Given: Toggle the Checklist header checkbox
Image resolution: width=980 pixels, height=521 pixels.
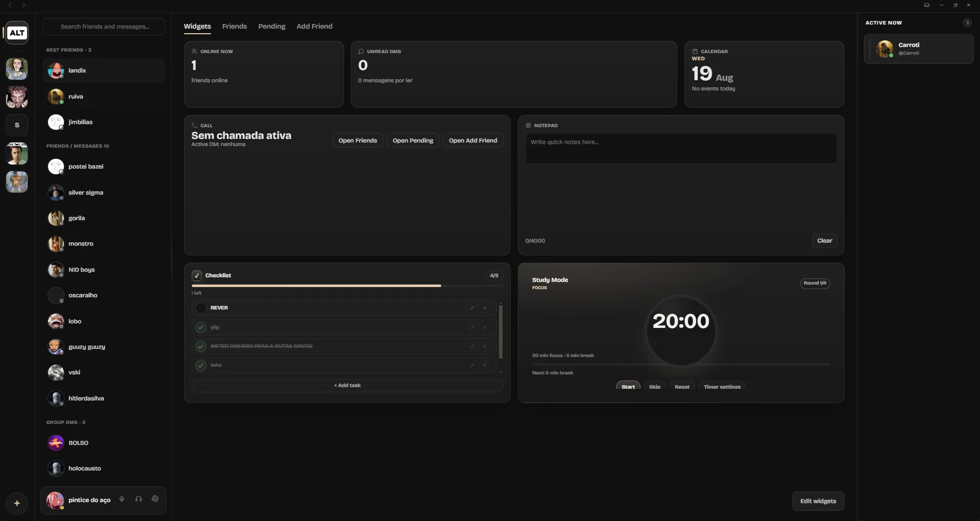Looking at the screenshot, I should pos(197,275).
